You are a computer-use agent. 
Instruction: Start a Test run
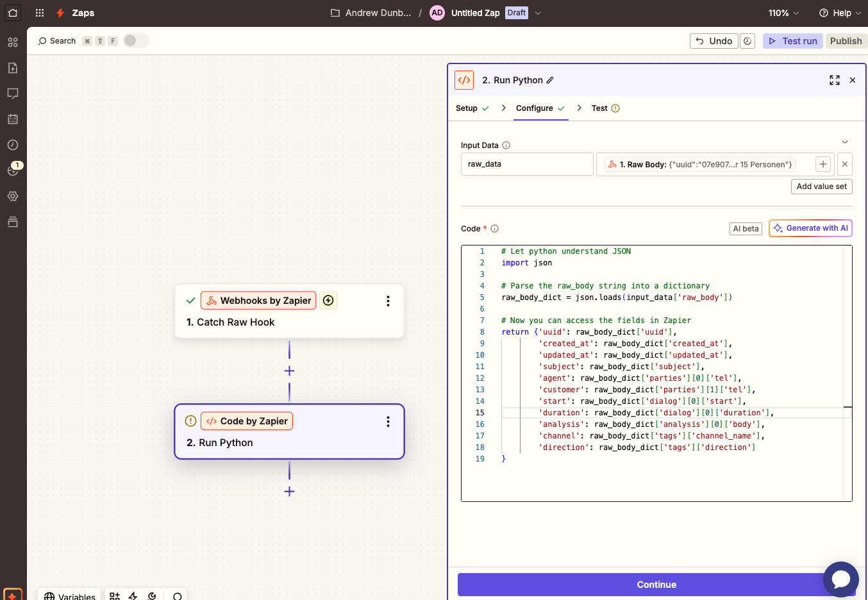point(793,41)
